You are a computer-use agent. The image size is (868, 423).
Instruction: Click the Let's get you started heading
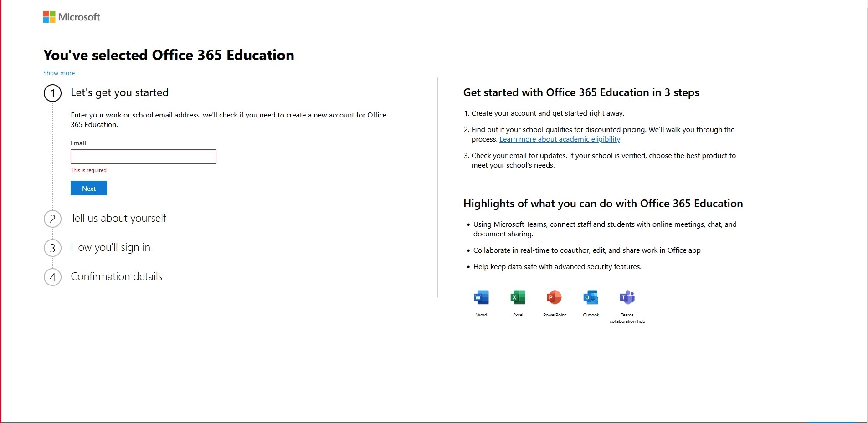[x=119, y=93]
